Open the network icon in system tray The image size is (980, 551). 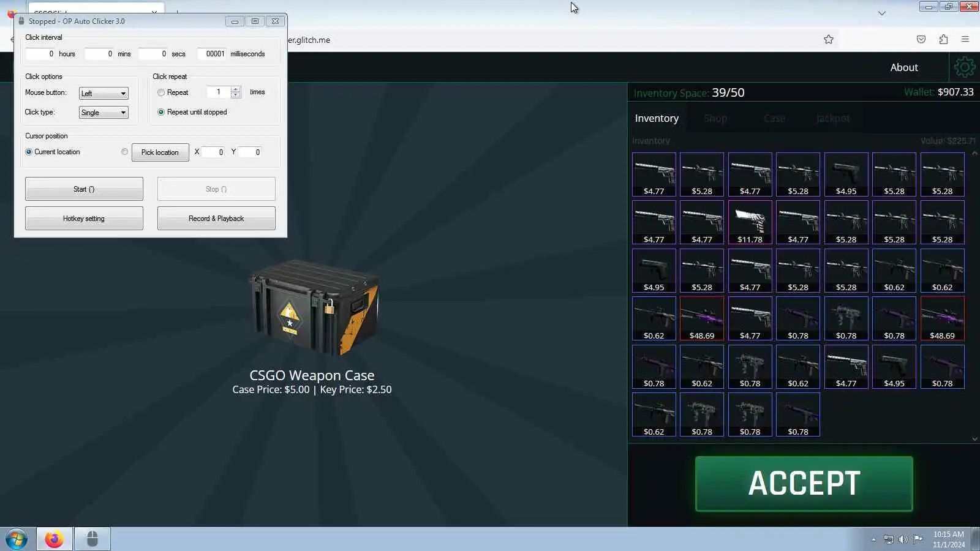[x=889, y=539]
